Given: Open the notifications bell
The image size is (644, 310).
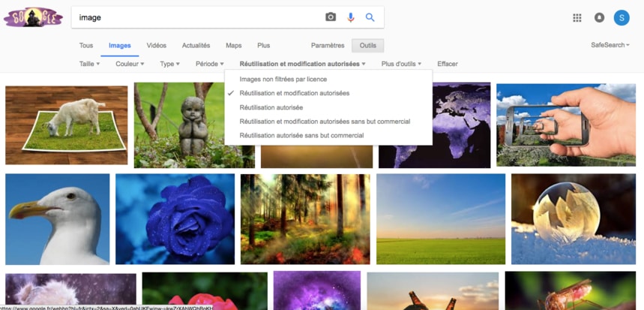Looking at the screenshot, I should tap(599, 18).
